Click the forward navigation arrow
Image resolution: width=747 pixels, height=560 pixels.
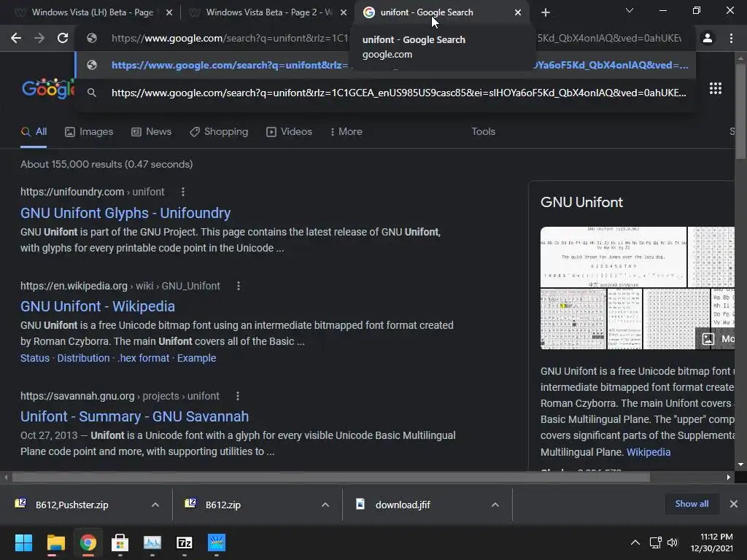coord(39,38)
